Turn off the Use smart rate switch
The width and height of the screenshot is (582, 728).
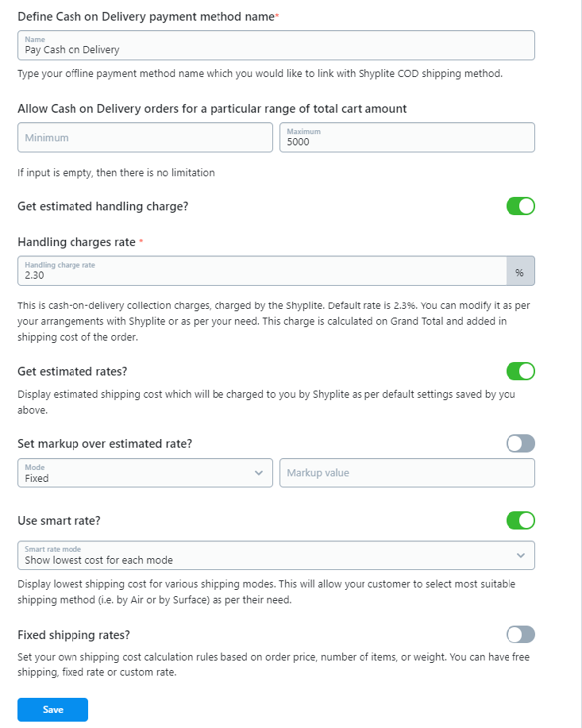(521, 521)
